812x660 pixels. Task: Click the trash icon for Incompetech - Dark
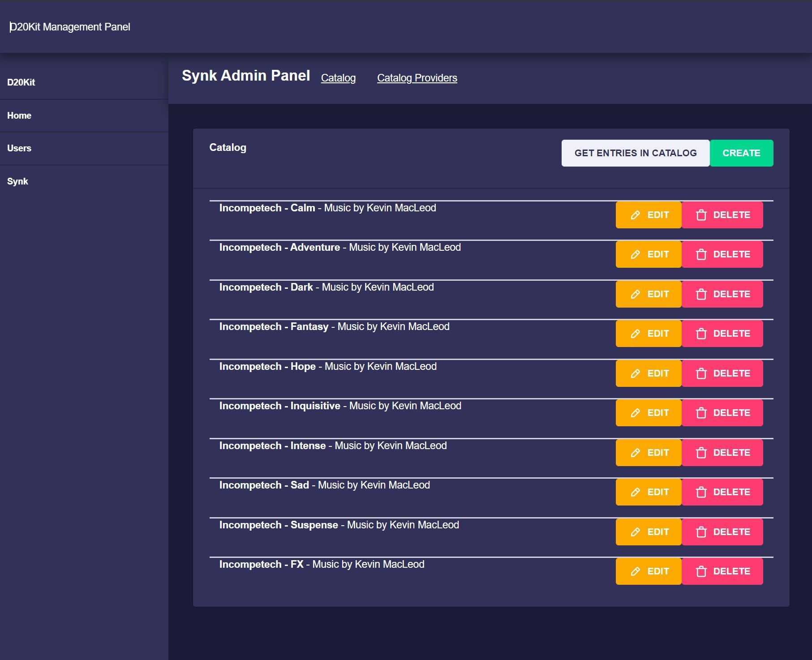tap(701, 295)
